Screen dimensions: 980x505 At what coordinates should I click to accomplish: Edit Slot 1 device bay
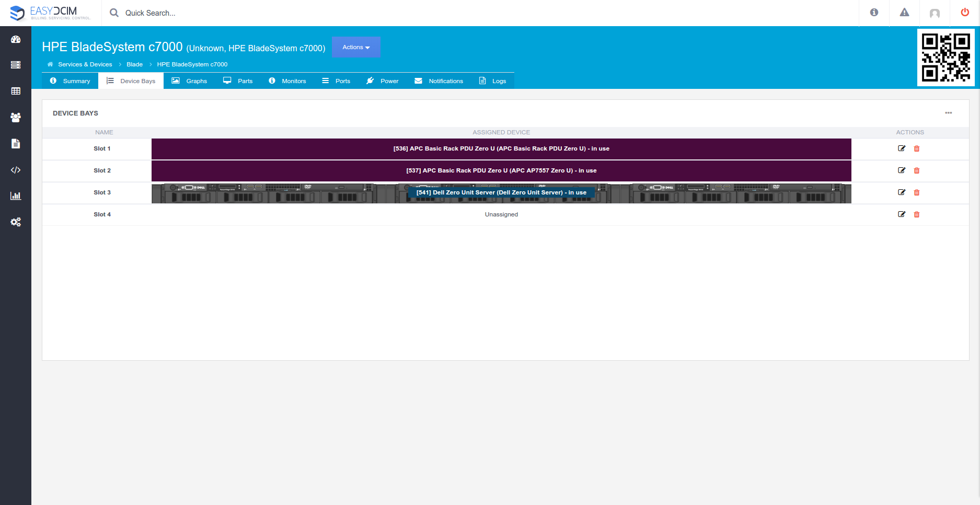coord(902,148)
